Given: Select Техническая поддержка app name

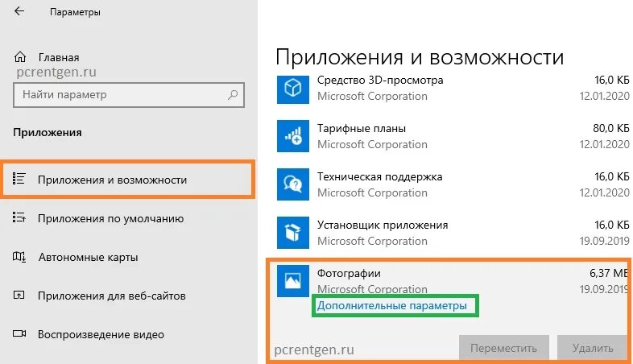Looking at the screenshot, I should [379, 176].
